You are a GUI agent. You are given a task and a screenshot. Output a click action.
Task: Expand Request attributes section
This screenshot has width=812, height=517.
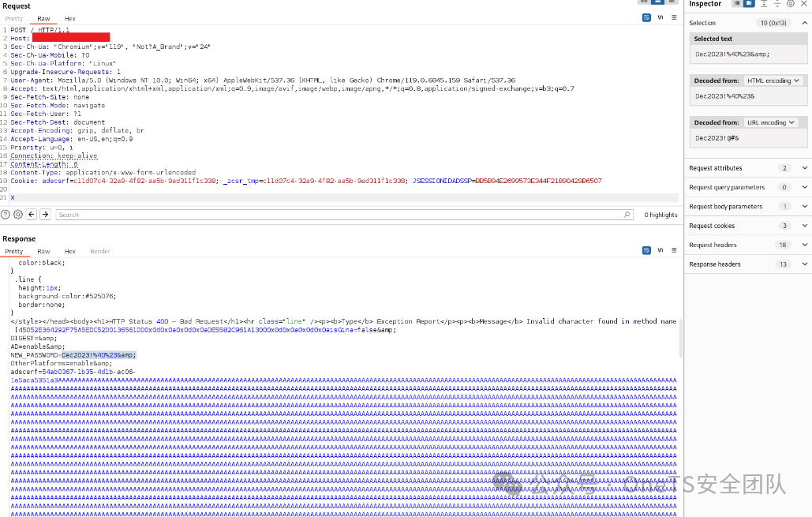[804, 168]
